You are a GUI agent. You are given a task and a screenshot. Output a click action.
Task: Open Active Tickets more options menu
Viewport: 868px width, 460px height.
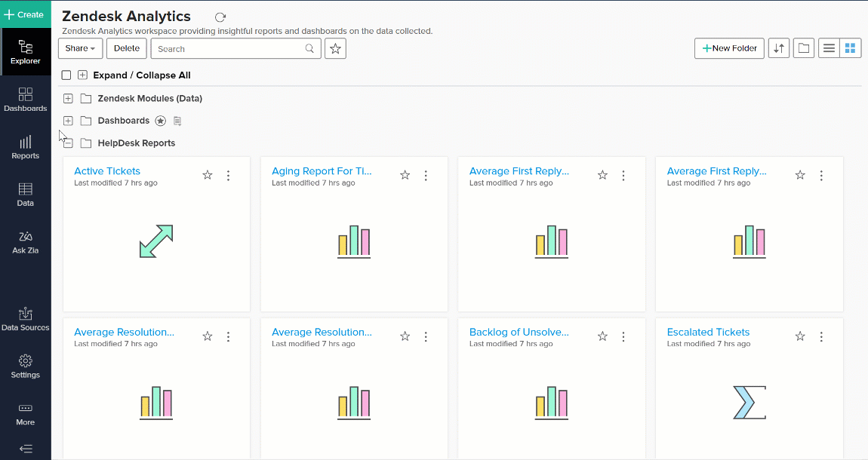[228, 175]
